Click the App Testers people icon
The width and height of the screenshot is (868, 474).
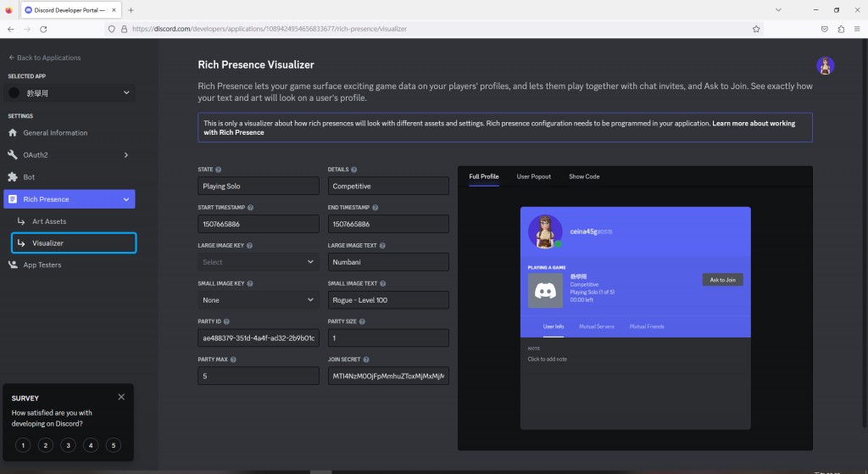click(13, 265)
